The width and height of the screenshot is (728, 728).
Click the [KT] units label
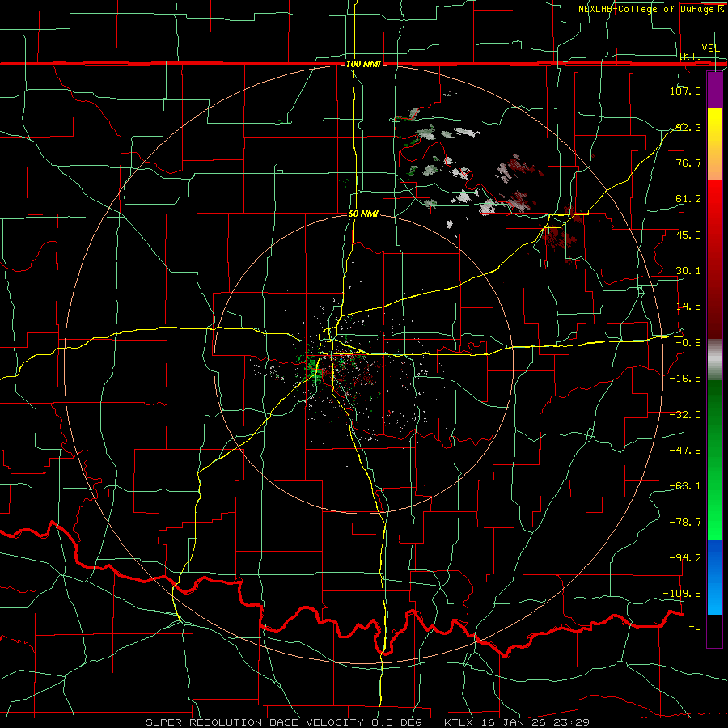pos(691,56)
